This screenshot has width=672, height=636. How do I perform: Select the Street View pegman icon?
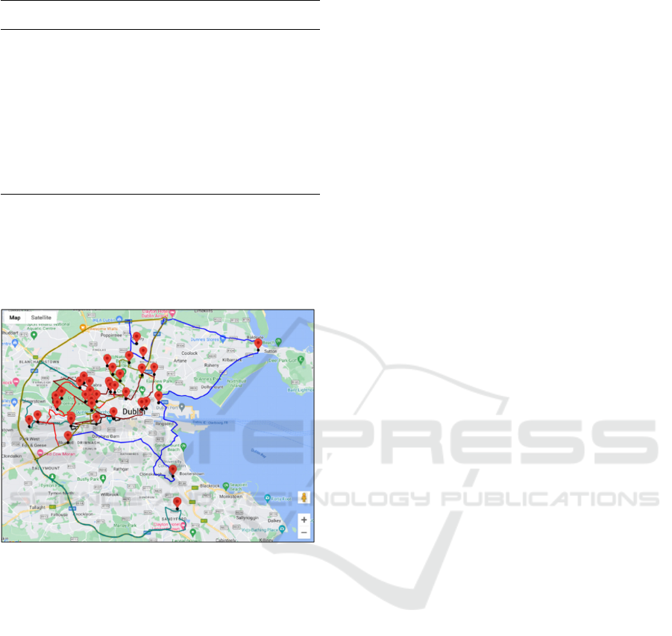[x=304, y=497]
